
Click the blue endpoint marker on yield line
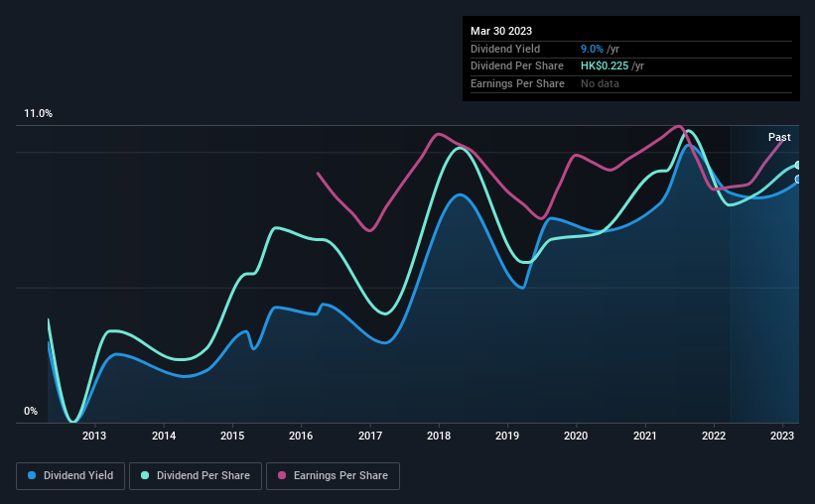pyautogui.click(x=798, y=180)
